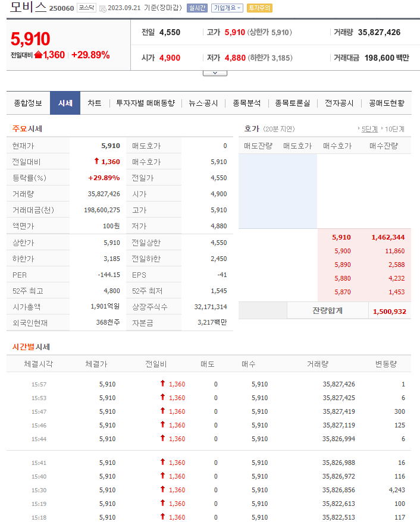Screen dimensions: 420x522
Task: Click the 외국인현재 value 368천주
Action: pyautogui.click(x=108, y=323)
